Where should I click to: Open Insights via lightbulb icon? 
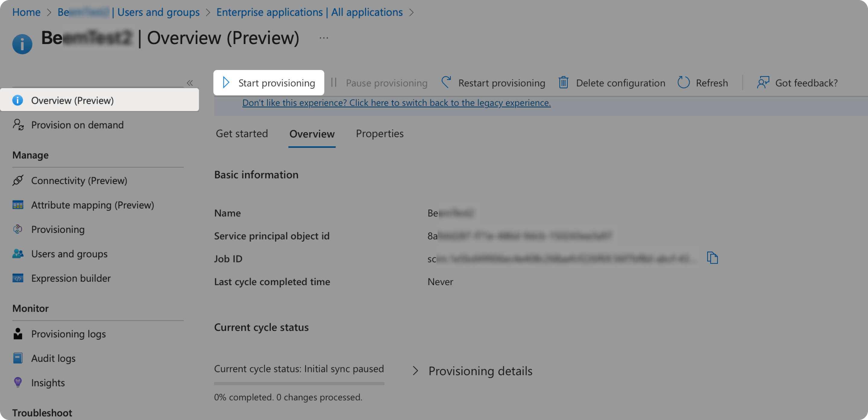click(x=18, y=382)
